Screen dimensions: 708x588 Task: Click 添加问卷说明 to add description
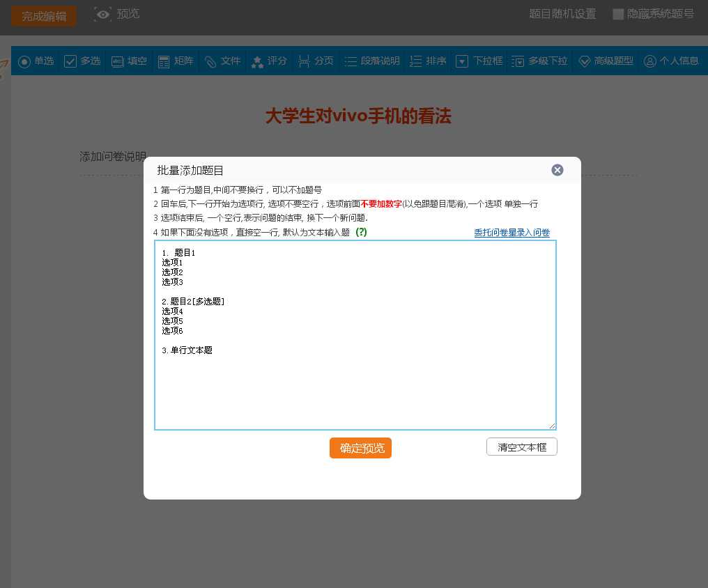tap(112, 157)
